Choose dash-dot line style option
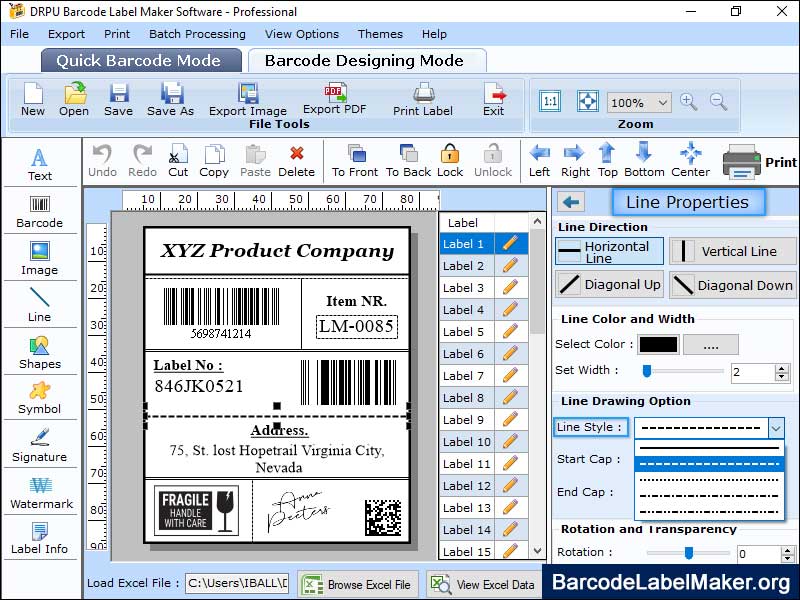 (x=709, y=496)
